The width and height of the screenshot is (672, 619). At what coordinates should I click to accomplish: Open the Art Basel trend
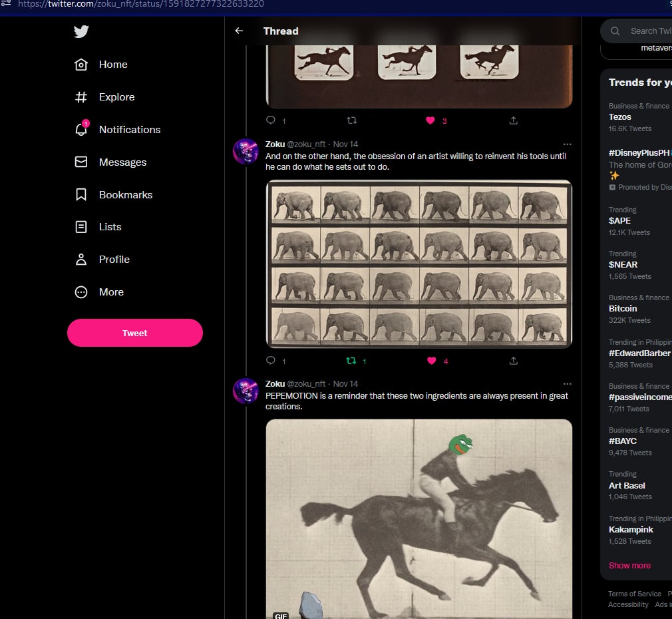tap(627, 485)
